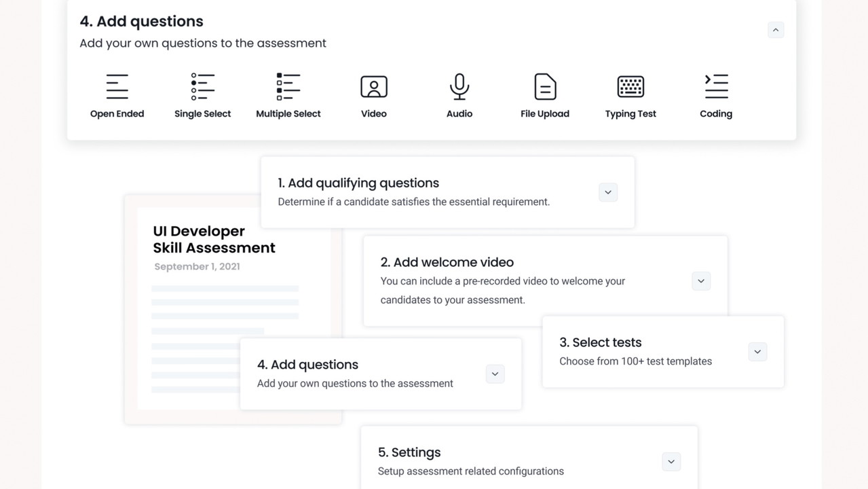Pick the Multiple Select question icon

coord(288,87)
